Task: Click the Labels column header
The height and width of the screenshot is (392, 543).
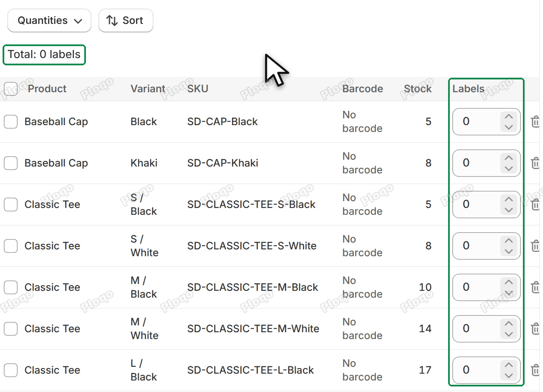Action: click(469, 89)
